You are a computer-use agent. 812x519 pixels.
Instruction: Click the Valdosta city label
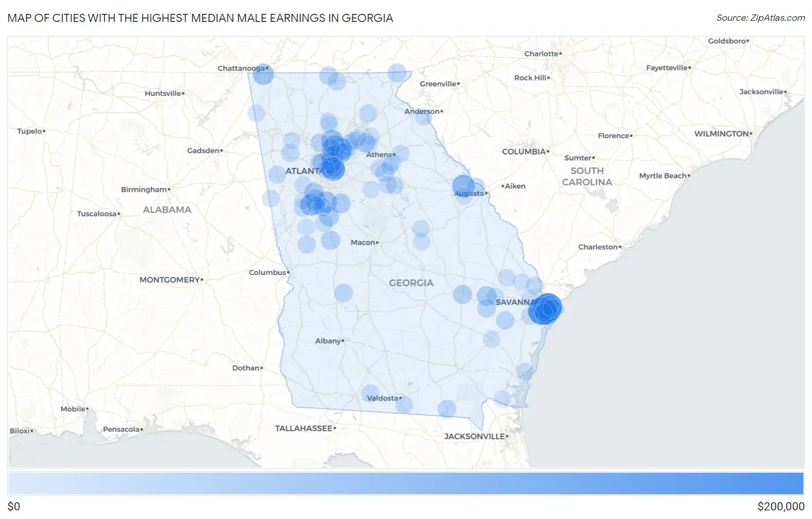tap(383, 398)
